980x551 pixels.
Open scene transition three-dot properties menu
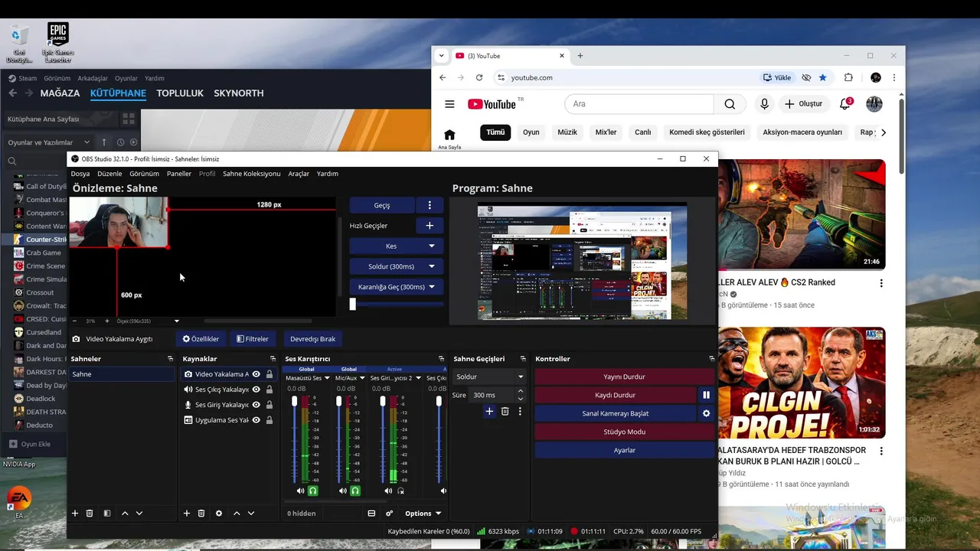pyautogui.click(x=520, y=412)
